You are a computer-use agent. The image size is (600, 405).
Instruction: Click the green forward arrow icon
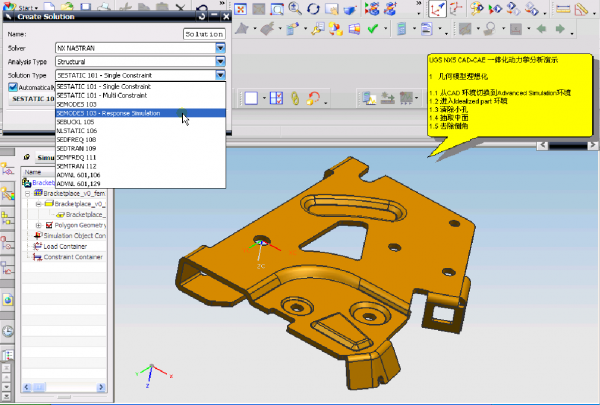coord(560,29)
